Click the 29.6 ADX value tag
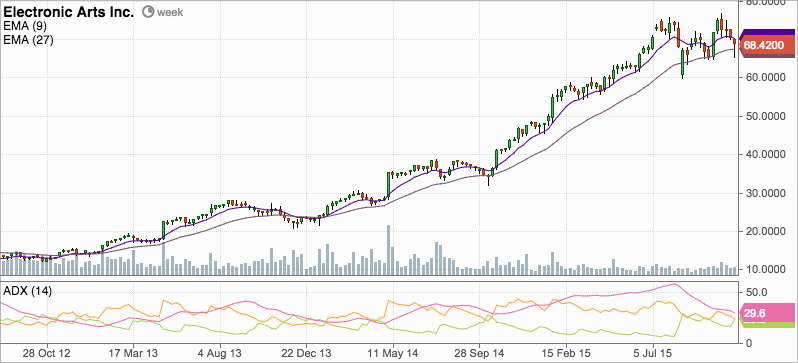The width and height of the screenshot is (798, 363). (x=767, y=313)
